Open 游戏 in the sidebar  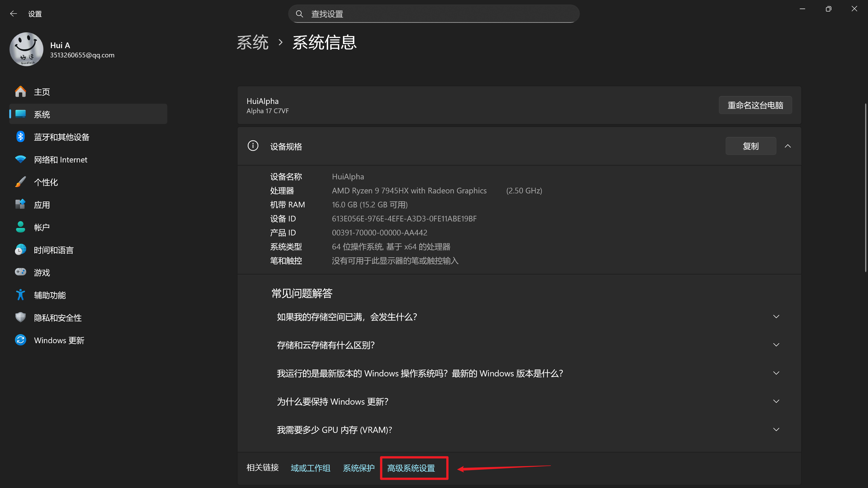pyautogui.click(x=88, y=272)
